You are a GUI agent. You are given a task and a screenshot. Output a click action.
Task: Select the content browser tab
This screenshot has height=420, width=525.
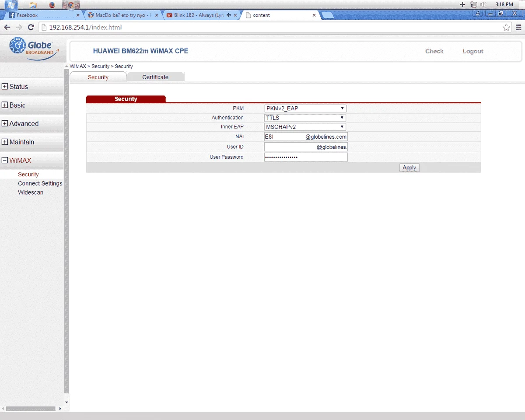point(280,15)
